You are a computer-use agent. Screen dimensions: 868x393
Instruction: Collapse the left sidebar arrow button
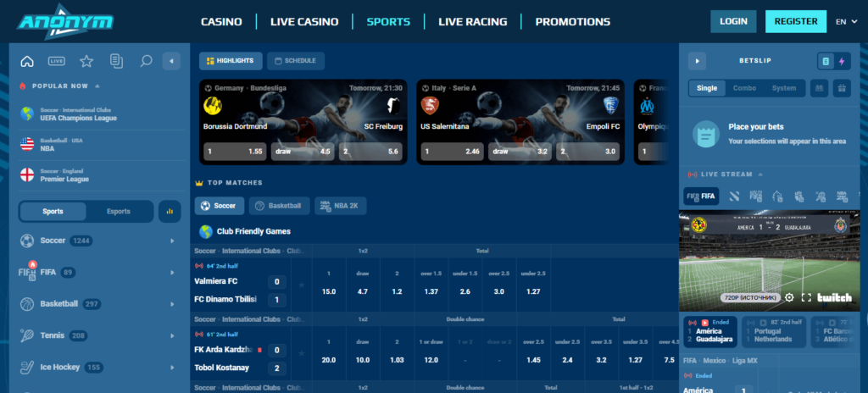tap(171, 62)
